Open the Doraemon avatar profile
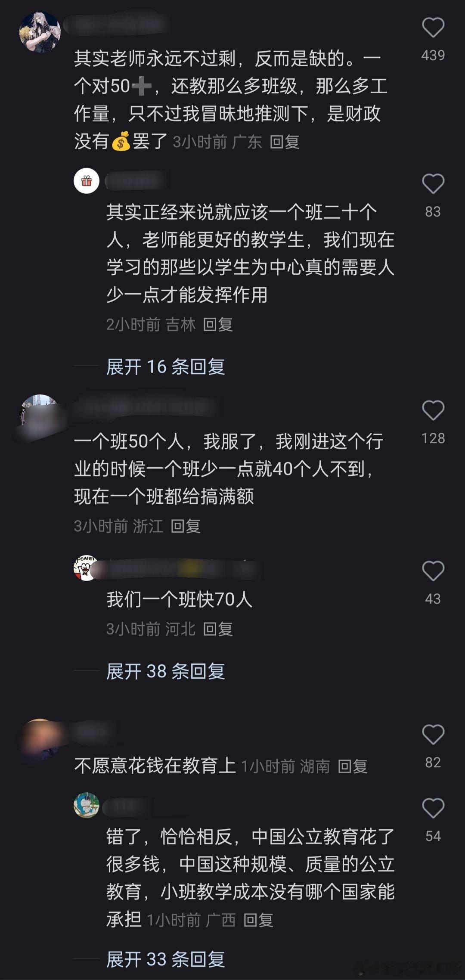 pos(87,805)
